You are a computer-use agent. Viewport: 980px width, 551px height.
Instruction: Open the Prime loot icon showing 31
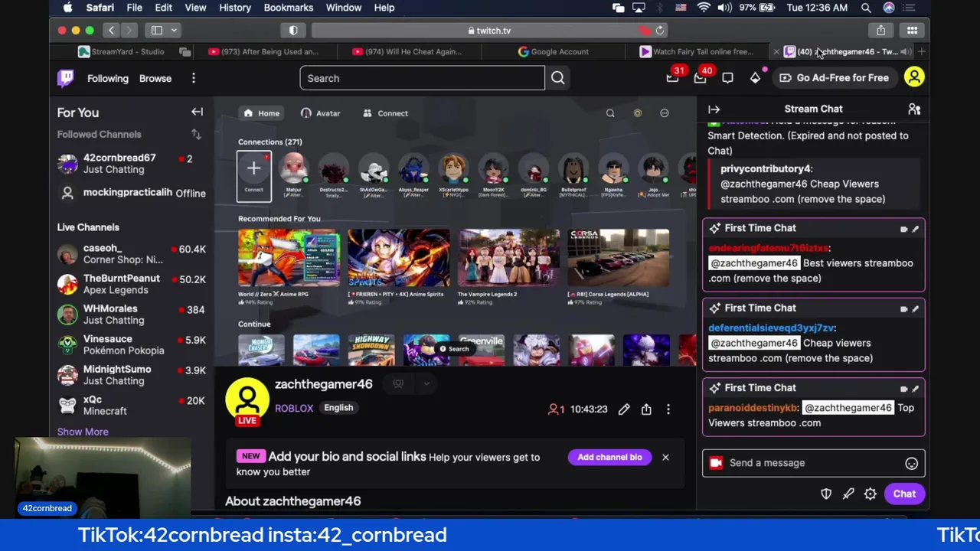[672, 77]
